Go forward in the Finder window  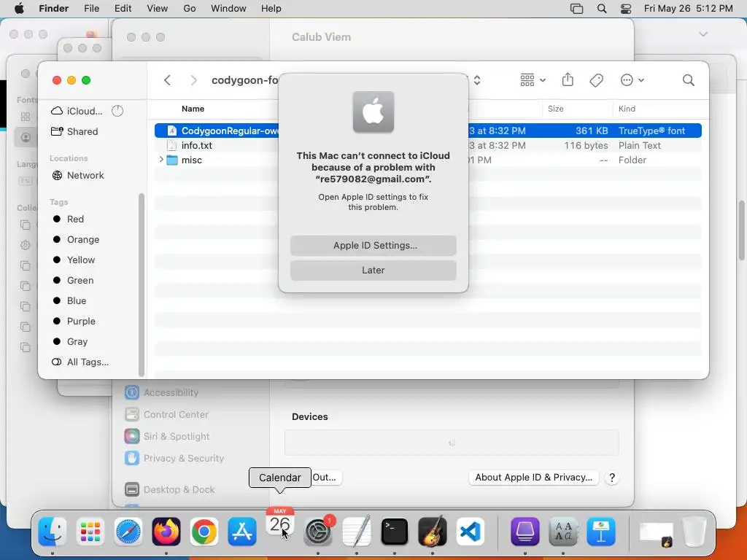193,80
